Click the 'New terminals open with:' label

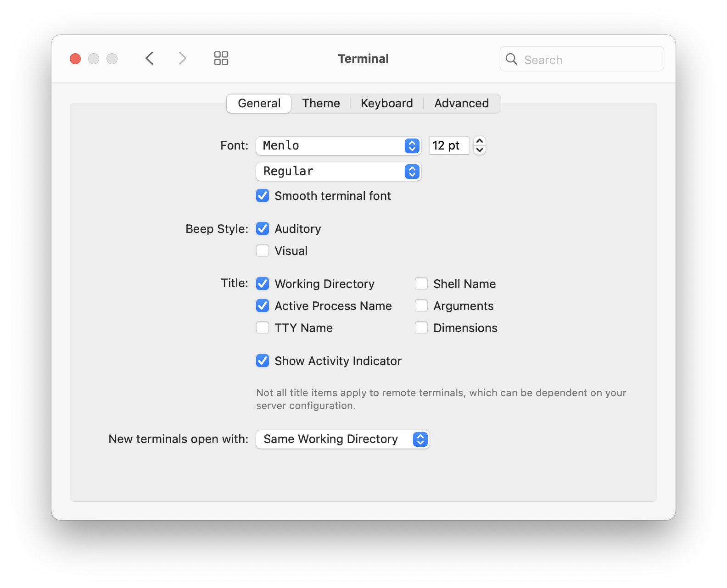(179, 439)
